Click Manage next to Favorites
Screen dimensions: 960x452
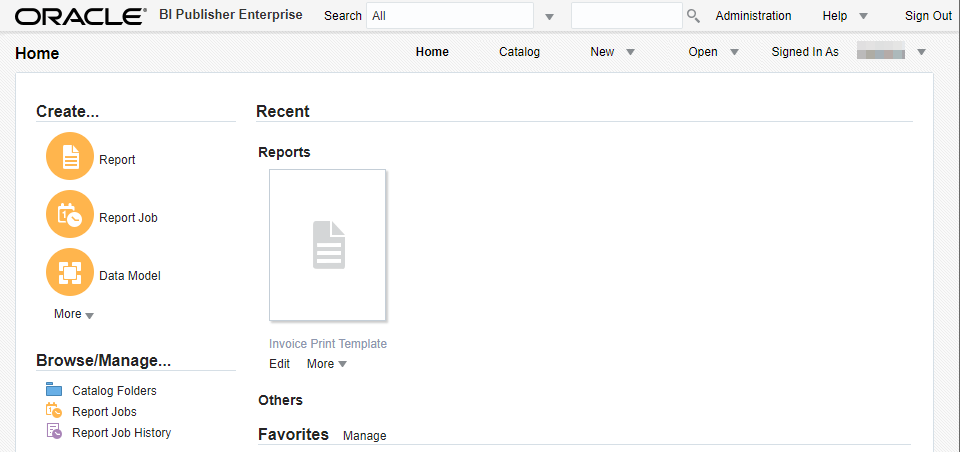364,435
